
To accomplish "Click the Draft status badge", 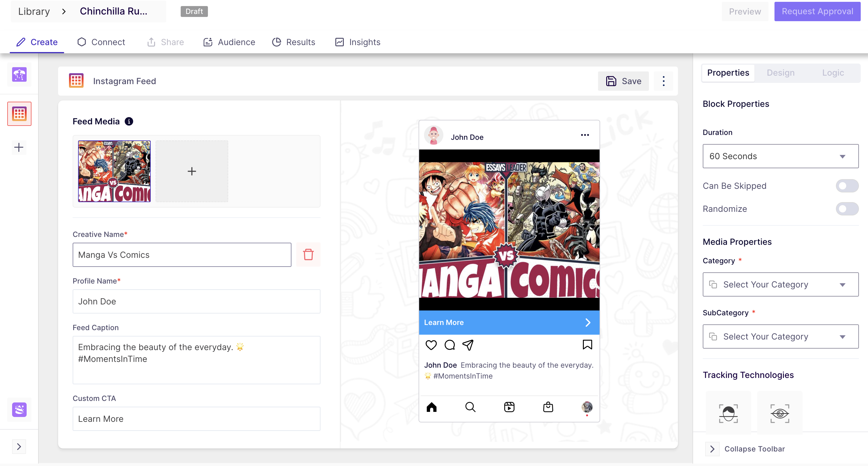I will click(x=194, y=11).
